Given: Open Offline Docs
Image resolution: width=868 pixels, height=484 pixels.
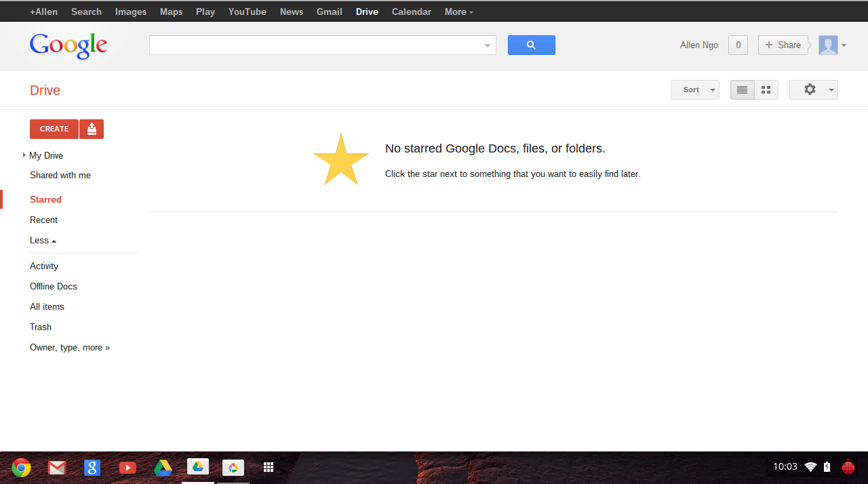Looking at the screenshot, I should click(x=54, y=287).
